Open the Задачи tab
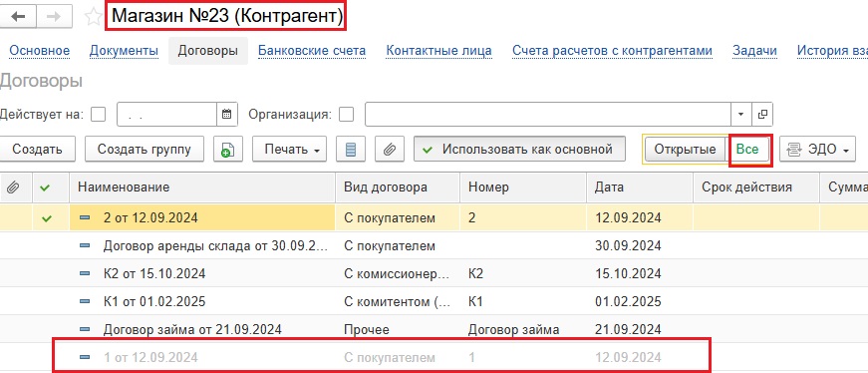This screenshot has width=868, height=373. click(755, 51)
